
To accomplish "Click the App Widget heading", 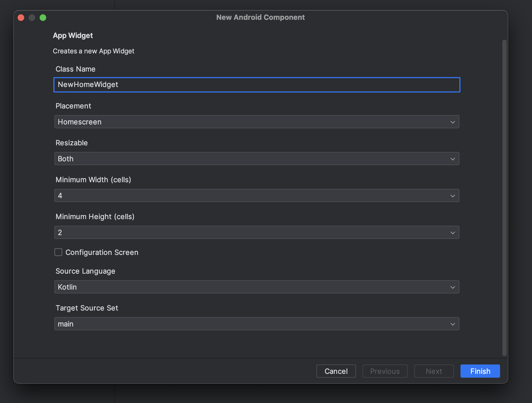I will tap(73, 36).
